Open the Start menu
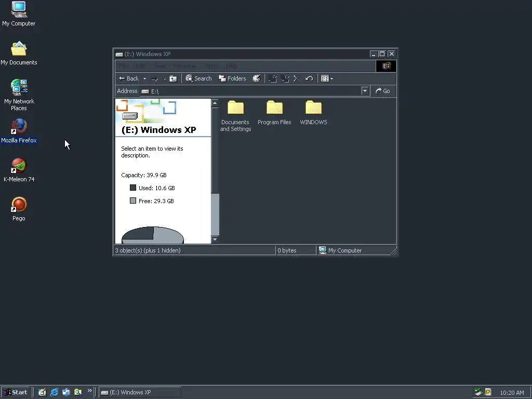The image size is (532, 399). (x=15, y=392)
